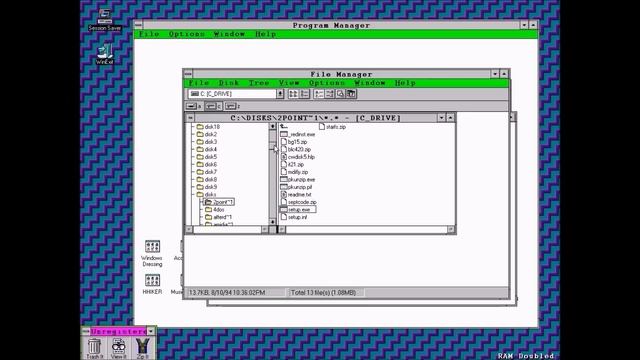
Task: Open Disk menu in File Manager
Action: (x=229, y=83)
